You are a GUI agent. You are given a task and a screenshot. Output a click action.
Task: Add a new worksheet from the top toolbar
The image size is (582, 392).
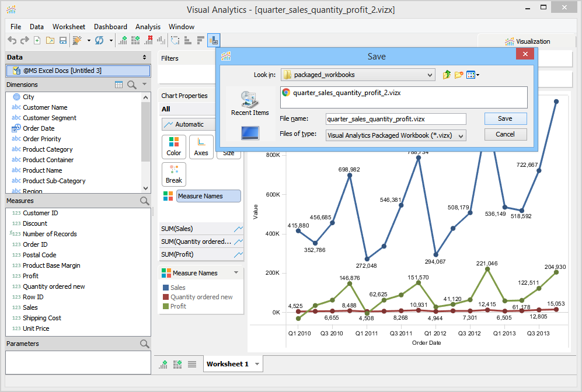[x=123, y=40]
